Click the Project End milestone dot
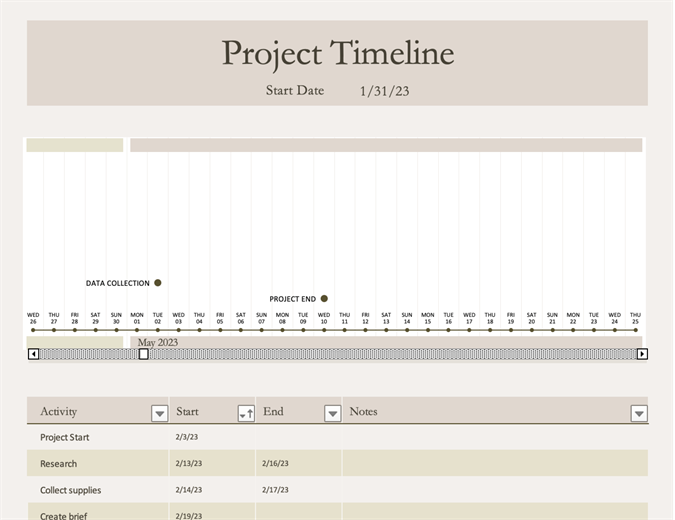 click(x=324, y=299)
